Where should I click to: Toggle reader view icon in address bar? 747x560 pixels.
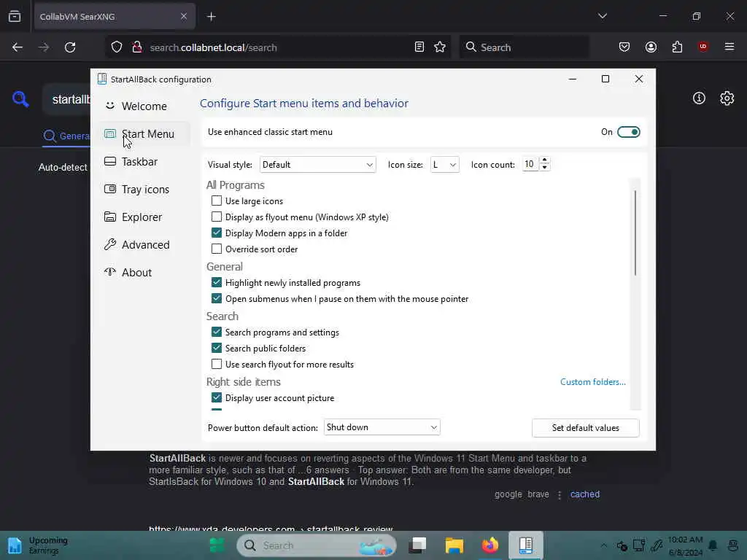point(419,47)
